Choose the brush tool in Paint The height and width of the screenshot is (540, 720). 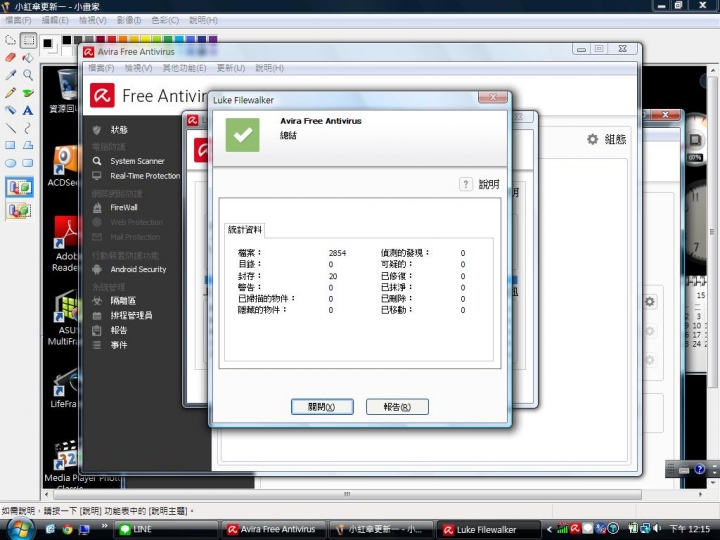click(x=28, y=92)
